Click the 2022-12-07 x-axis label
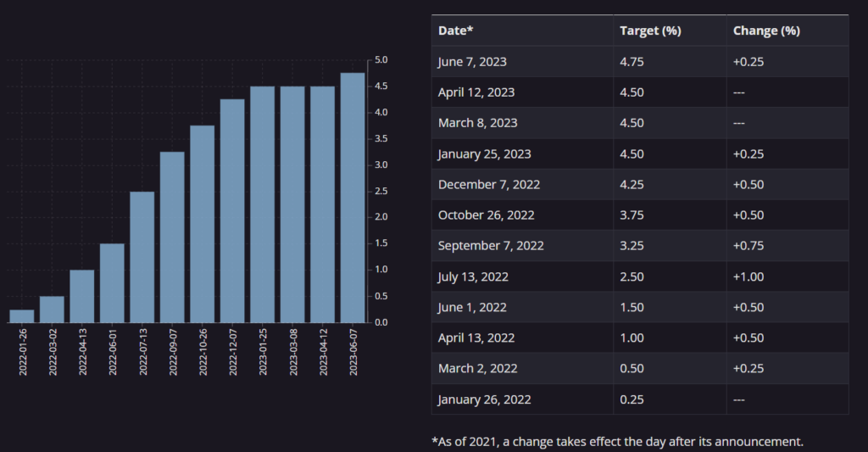 coord(233,351)
